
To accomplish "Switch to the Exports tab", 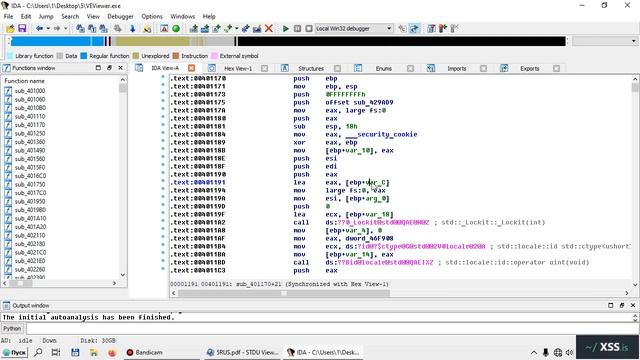I will (530, 68).
